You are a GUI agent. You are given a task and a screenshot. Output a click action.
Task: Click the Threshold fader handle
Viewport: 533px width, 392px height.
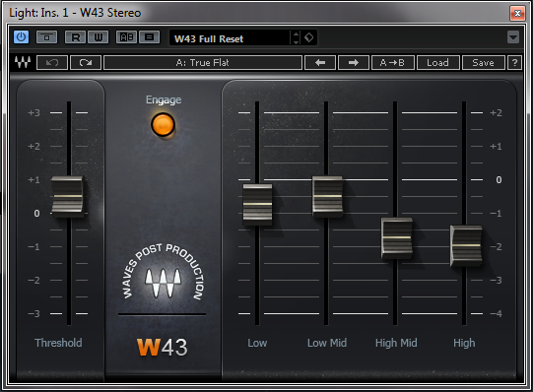(x=68, y=196)
